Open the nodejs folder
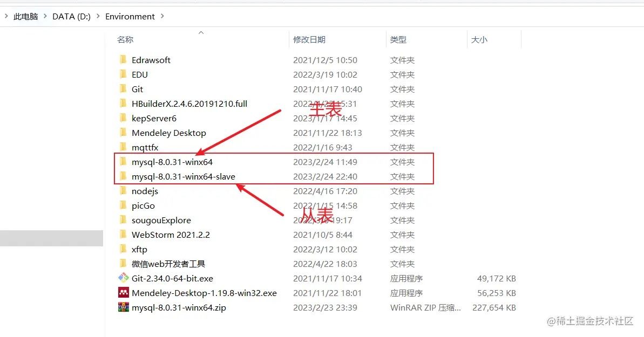 tap(145, 191)
